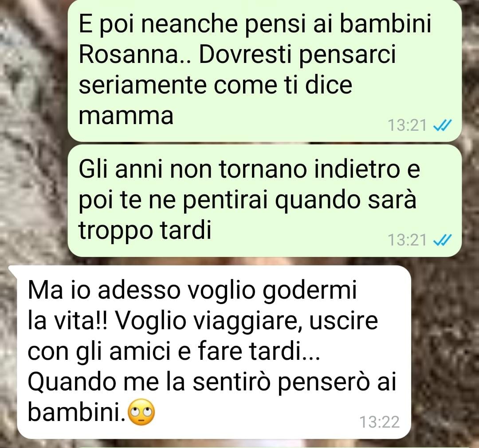479x448 pixels.
Task: Click the word bambini in first green bubble
Action: pyautogui.click(x=385, y=23)
